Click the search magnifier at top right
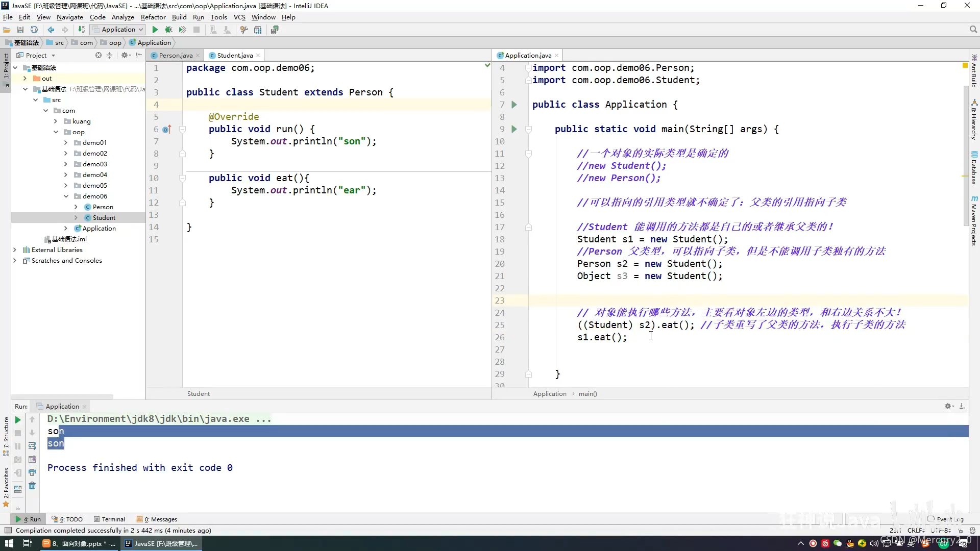Screen dimensions: 980x551 (x=973, y=30)
